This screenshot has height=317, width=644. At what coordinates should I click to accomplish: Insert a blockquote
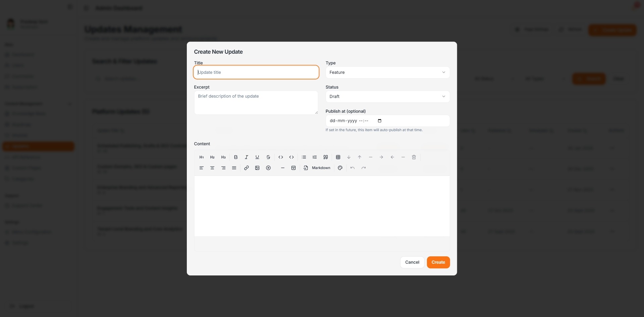tap(325, 157)
